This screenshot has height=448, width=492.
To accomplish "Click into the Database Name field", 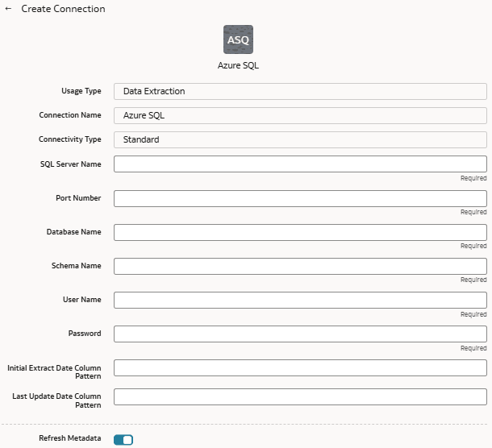I will (300, 232).
